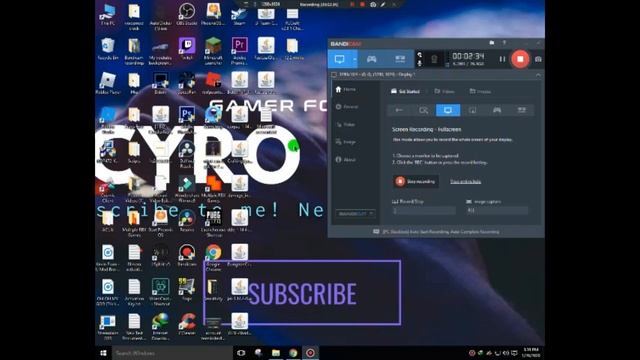Open CCleaner desktop shortcut
The width and height of the screenshot is (640, 360).
click(x=187, y=324)
